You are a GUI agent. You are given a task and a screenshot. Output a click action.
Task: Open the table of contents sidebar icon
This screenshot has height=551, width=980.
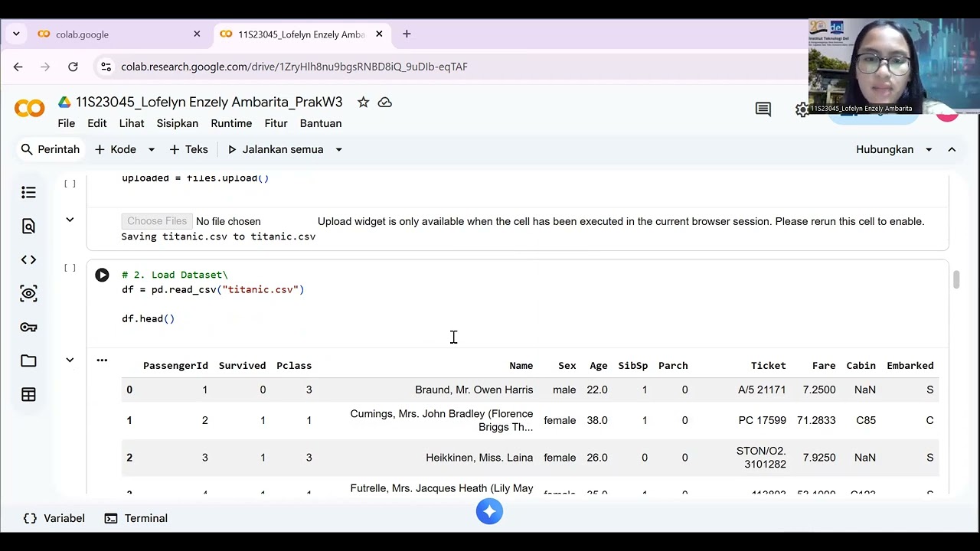(x=28, y=192)
